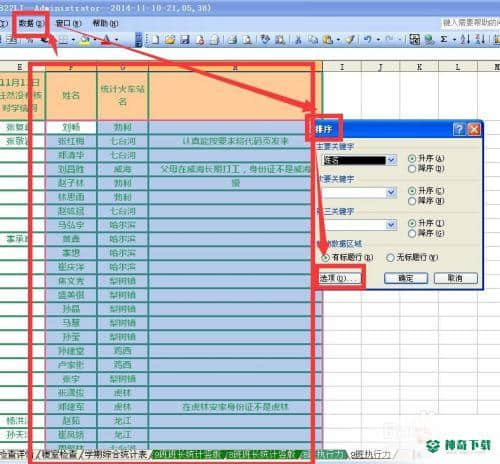Click the 选项 button in Sort dialog

click(339, 277)
